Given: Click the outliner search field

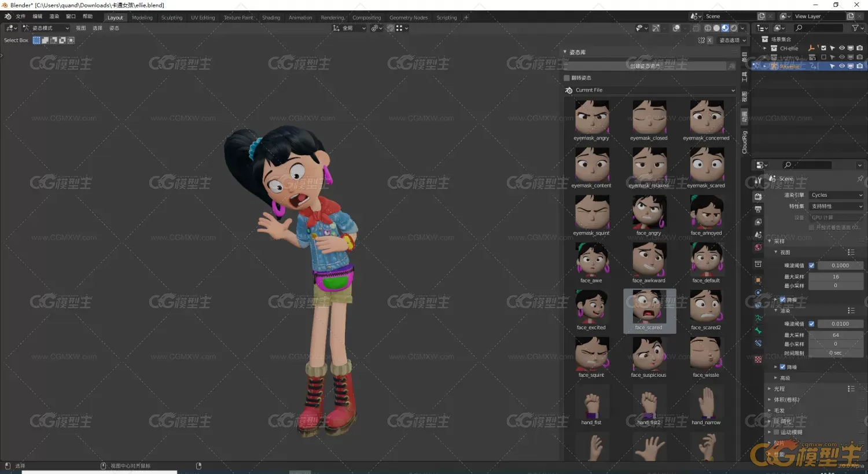Looking at the screenshot, I should (x=819, y=28).
